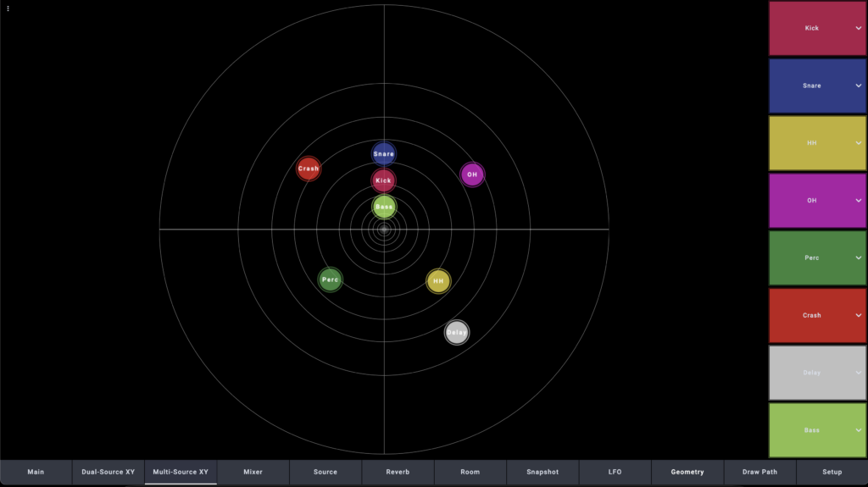
Task: Click the yellow HH source node
Action: coord(438,280)
